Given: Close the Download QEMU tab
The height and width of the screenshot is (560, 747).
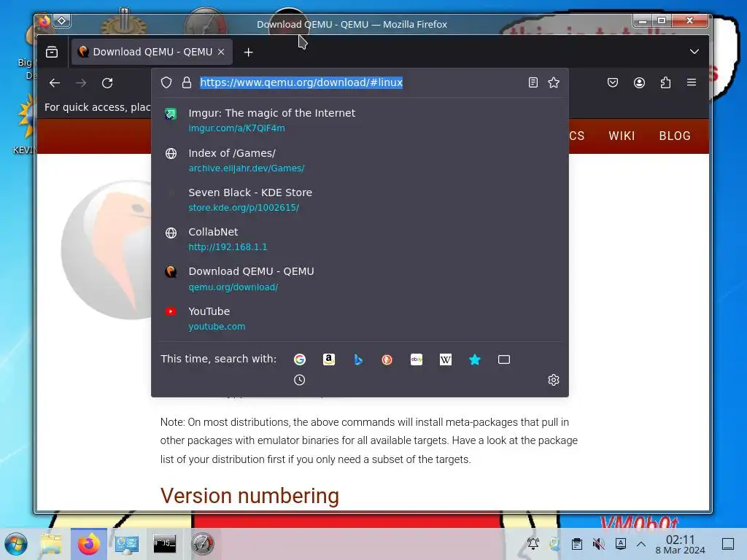Looking at the screenshot, I should (x=221, y=52).
